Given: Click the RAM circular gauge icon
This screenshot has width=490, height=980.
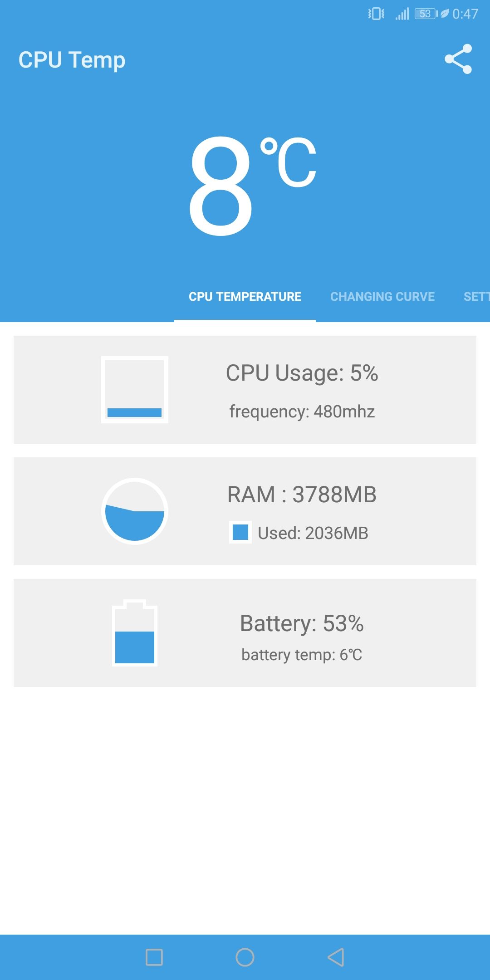Looking at the screenshot, I should (x=135, y=511).
